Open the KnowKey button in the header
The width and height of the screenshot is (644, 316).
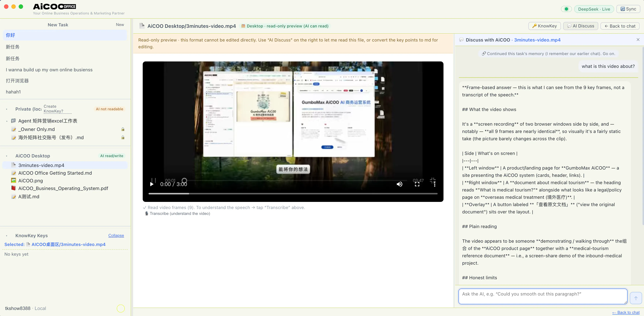point(544,26)
